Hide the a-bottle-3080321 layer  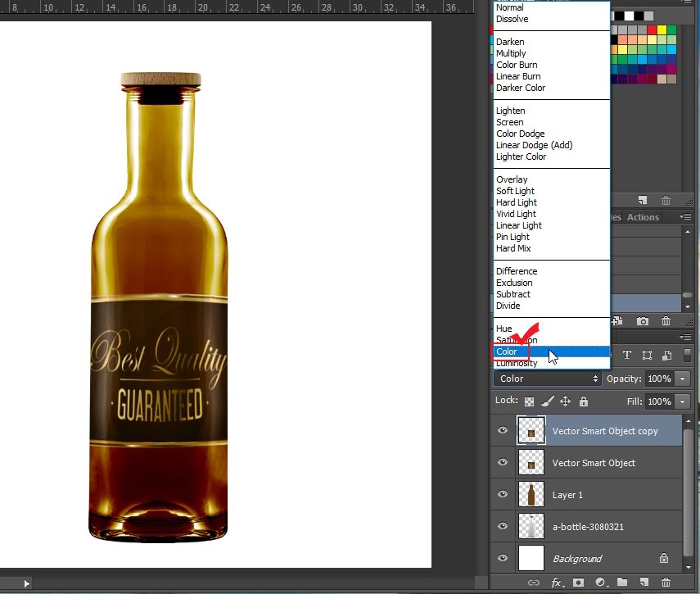point(503,526)
